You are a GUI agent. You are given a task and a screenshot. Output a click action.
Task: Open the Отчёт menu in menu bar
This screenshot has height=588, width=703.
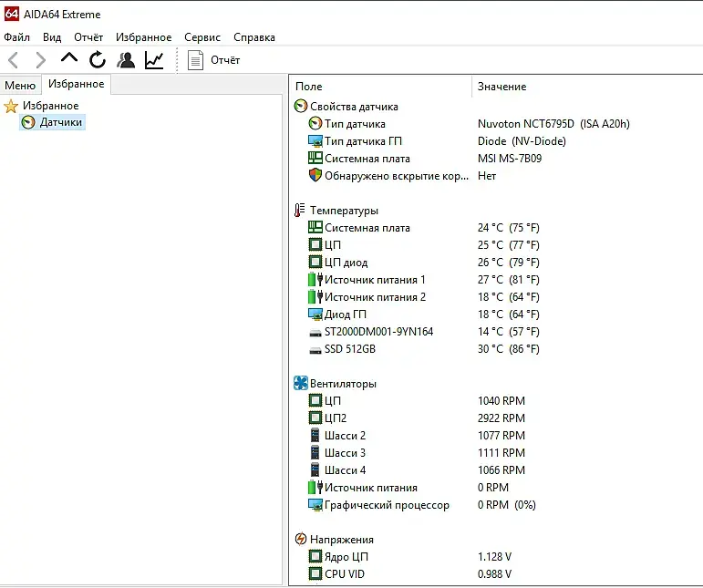pyautogui.click(x=88, y=37)
